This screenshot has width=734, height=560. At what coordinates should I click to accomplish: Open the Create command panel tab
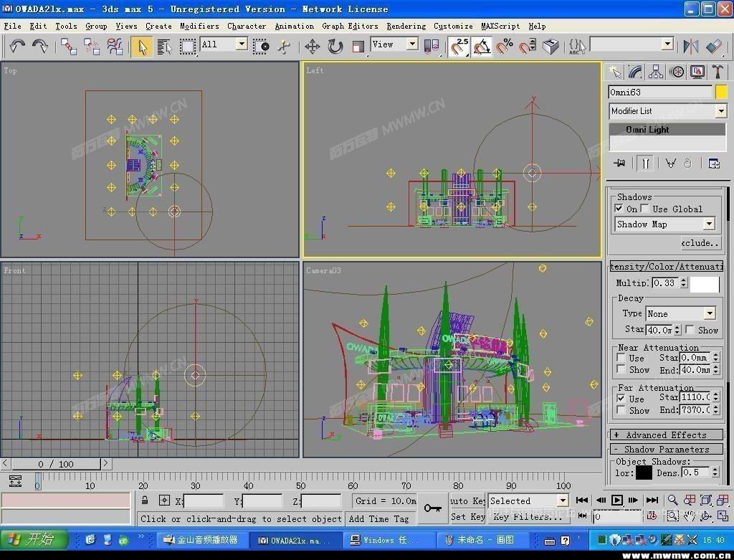(614, 72)
